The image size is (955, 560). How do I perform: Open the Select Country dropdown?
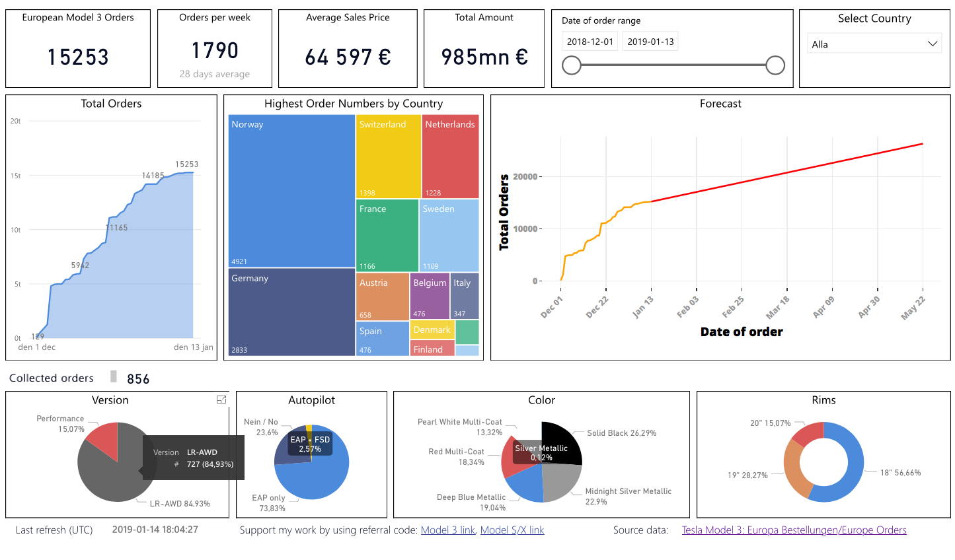(x=874, y=44)
